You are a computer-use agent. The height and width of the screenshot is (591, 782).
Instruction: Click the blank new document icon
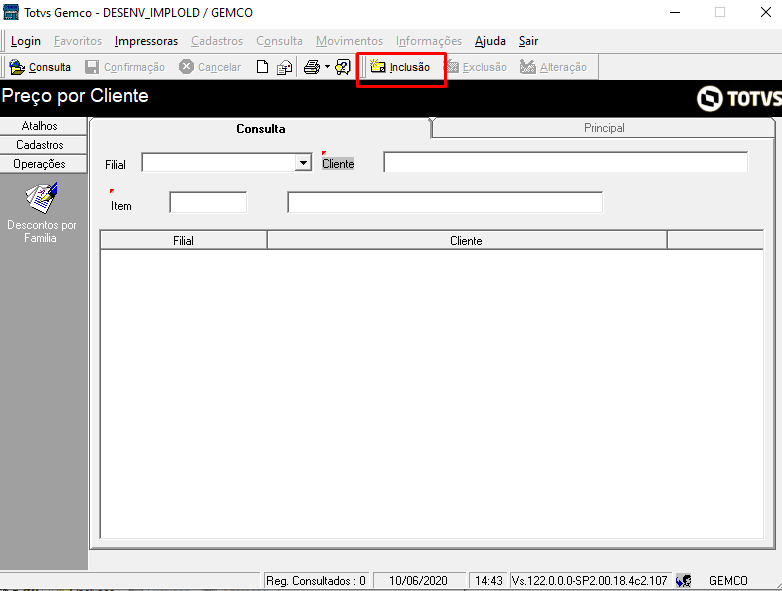point(262,67)
